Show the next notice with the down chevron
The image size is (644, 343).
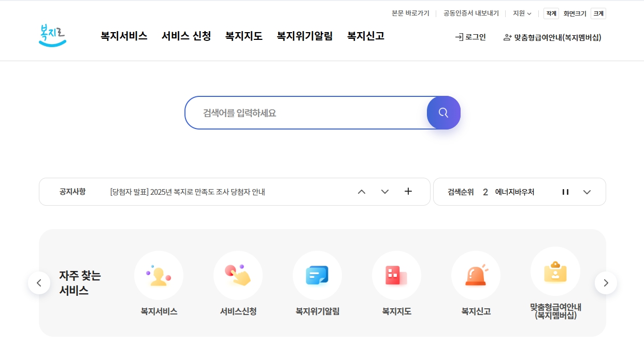click(385, 192)
